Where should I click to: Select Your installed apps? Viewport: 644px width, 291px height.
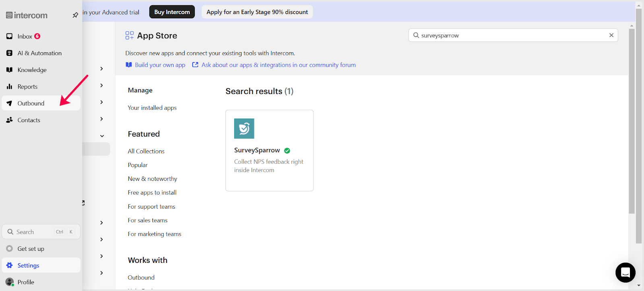pyautogui.click(x=152, y=108)
